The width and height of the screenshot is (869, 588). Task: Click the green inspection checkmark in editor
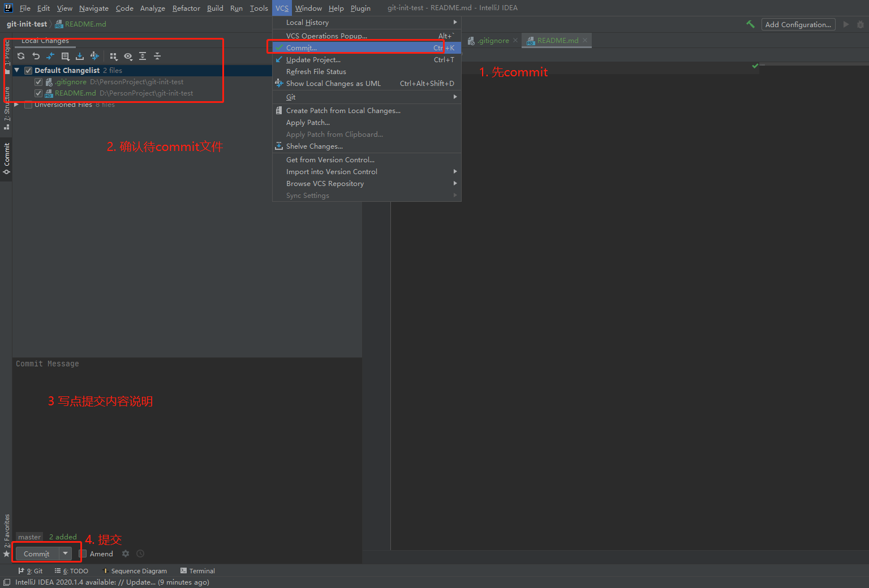(x=755, y=66)
